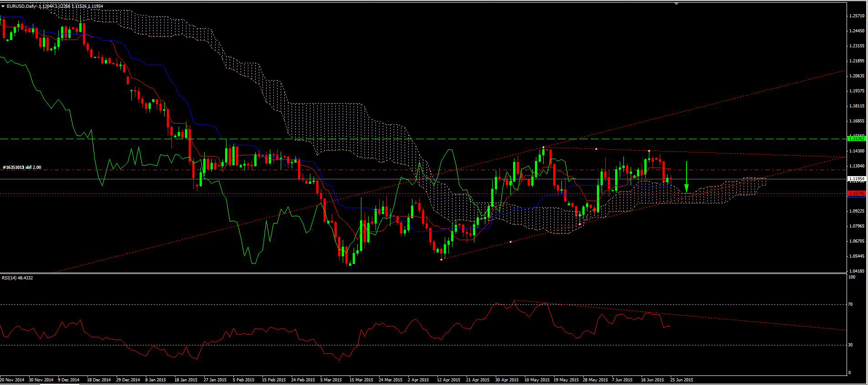Click the RSI 70 level marking
Image resolution: width=868 pixels, height=385 pixels.
850,304
